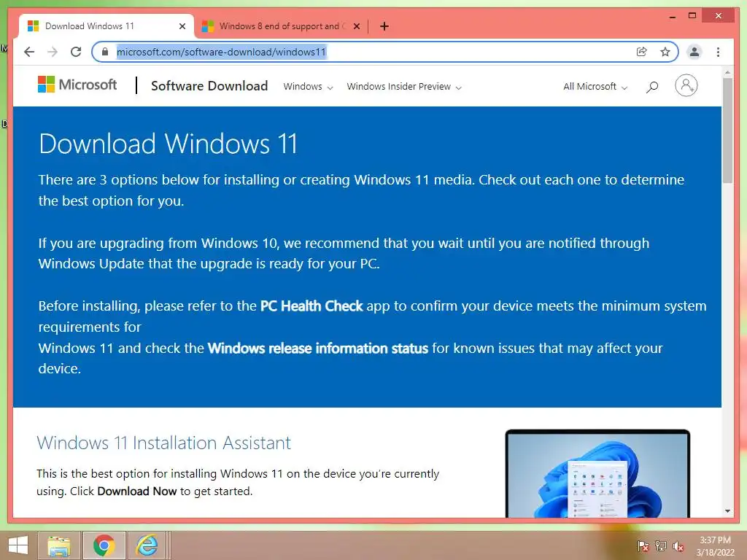Open the PC Health Check link
The height and width of the screenshot is (560, 747).
(x=311, y=306)
